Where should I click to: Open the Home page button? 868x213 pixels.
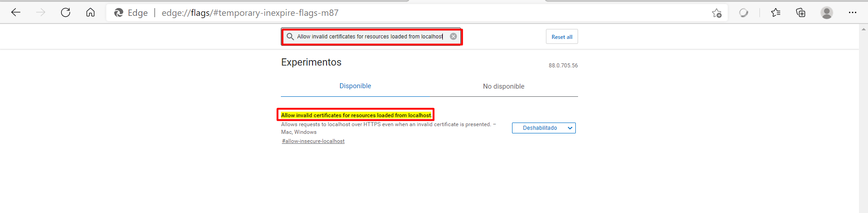click(90, 13)
